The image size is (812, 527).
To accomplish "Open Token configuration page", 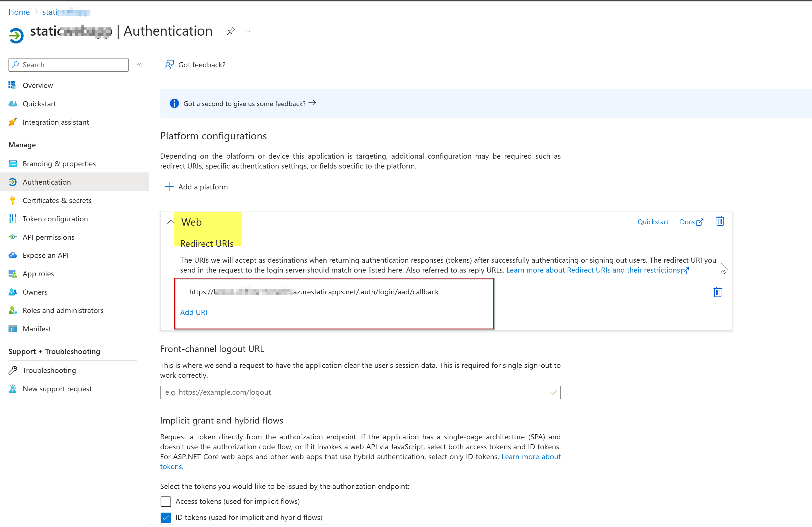I will (x=55, y=219).
